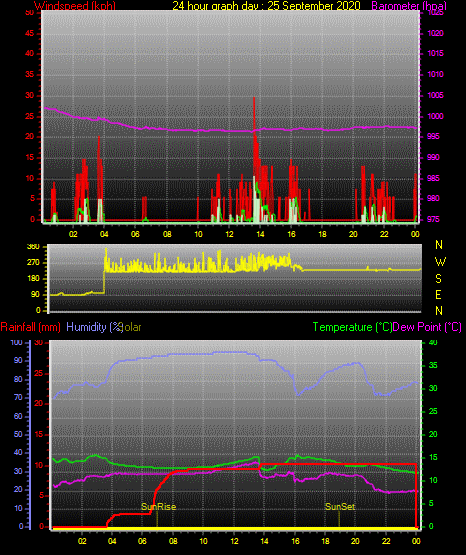
Task: Click the 90 wind direction scale value
Action: [35, 294]
